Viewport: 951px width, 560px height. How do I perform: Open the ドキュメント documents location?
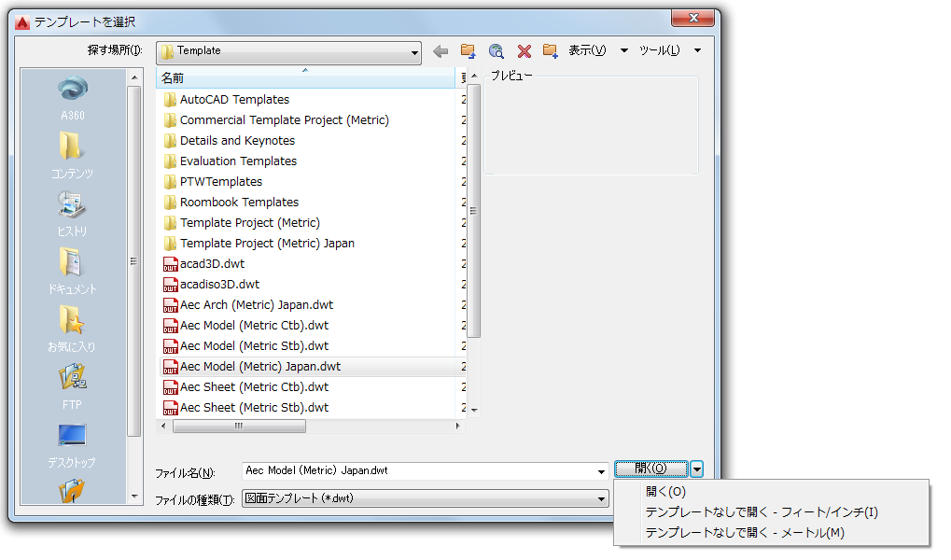point(72,272)
